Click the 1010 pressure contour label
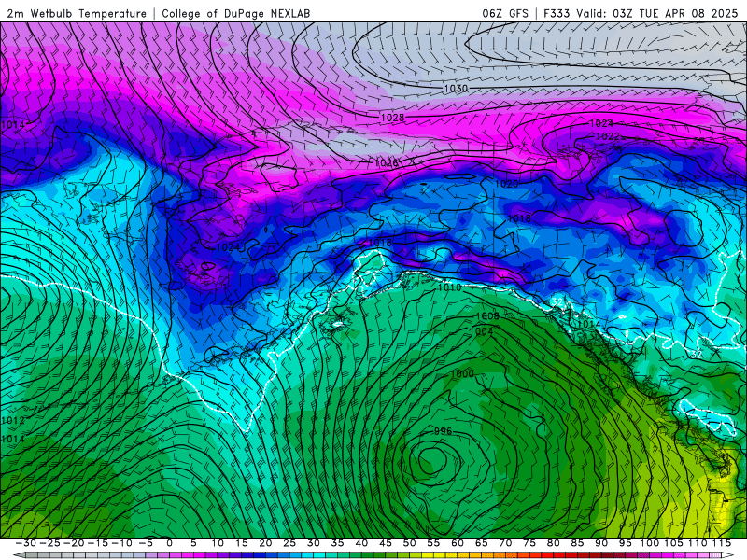 tap(449, 287)
